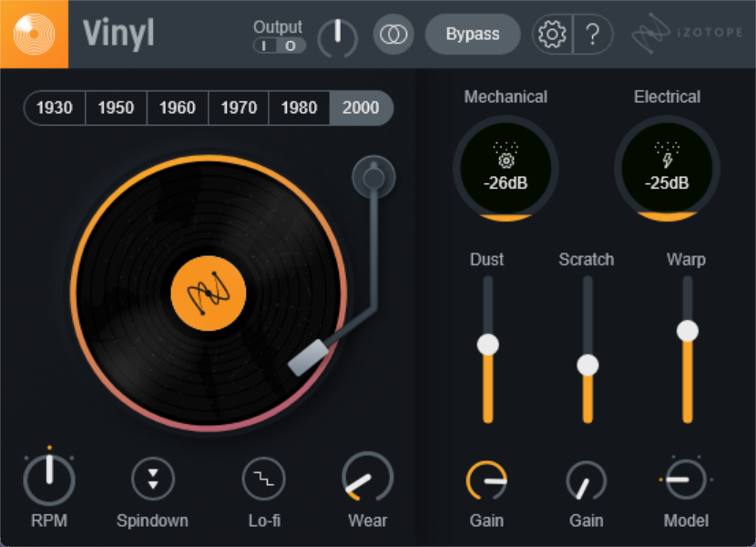The height and width of the screenshot is (547, 756).
Task: Toggle the stereo/mono overlapping circles button
Action: [393, 35]
